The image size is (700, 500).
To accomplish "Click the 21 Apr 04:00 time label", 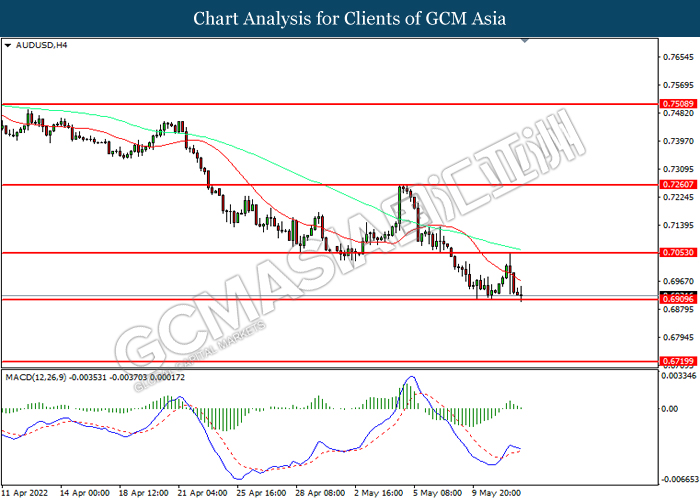I will (203, 493).
